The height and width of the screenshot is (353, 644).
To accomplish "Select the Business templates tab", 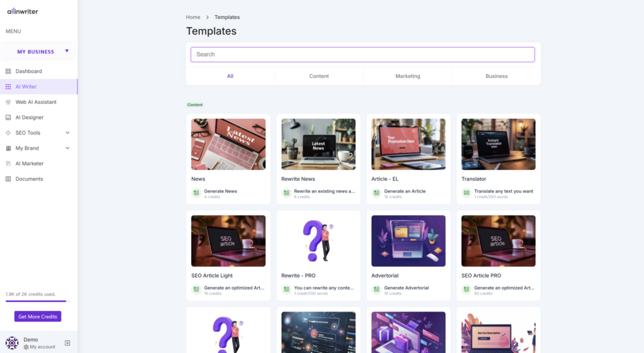I will pos(496,76).
